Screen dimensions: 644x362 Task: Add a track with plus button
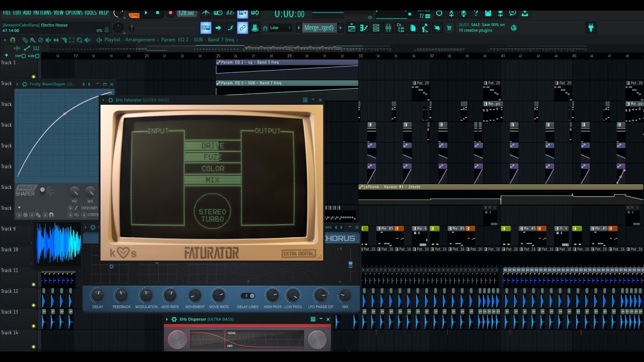(7, 55)
